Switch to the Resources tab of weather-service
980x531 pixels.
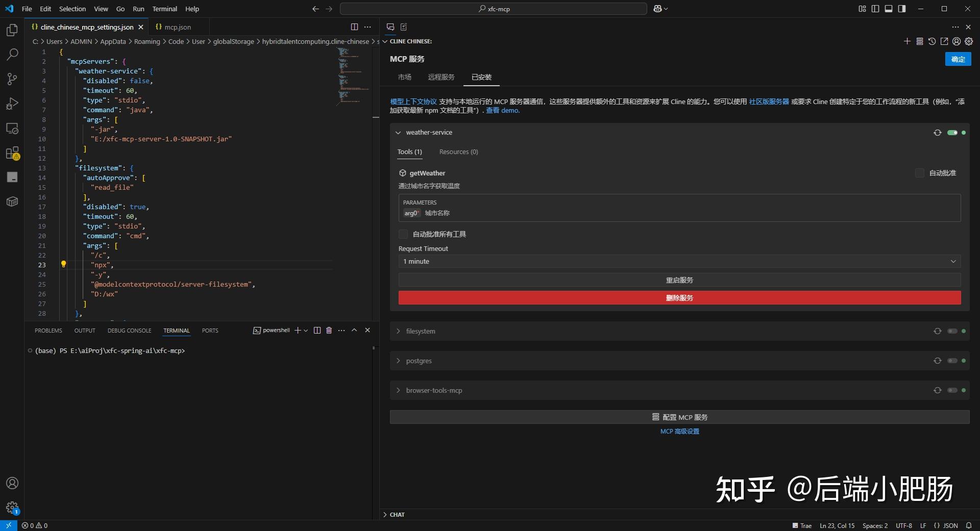(458, 151)
